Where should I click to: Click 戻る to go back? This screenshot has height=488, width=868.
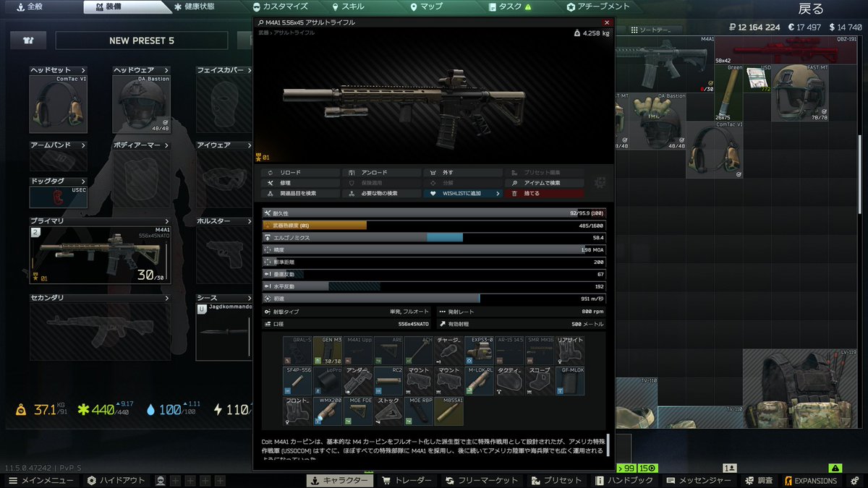tap(810, 9)
